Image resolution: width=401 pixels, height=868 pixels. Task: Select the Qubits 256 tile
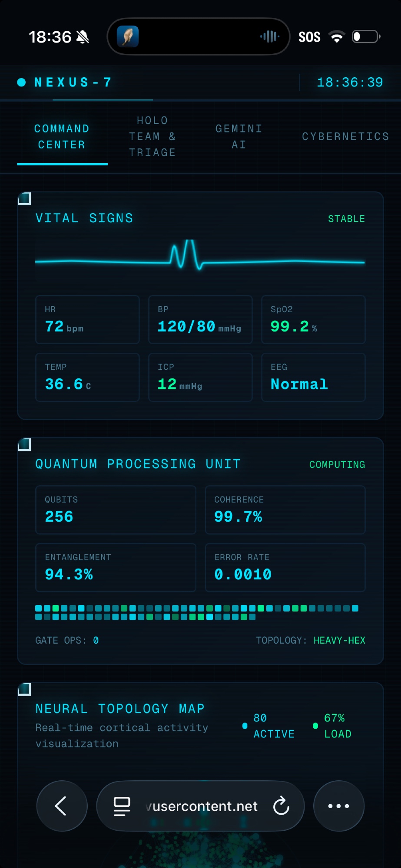(x=116, y=510)
